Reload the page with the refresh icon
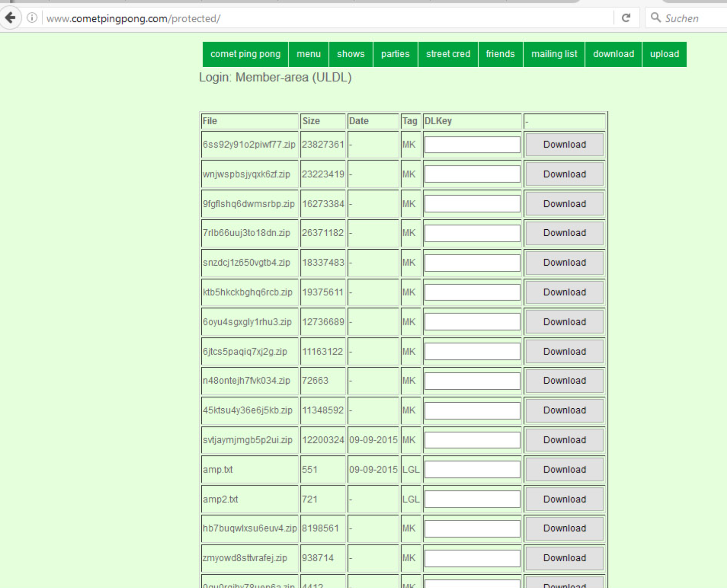The image size is (727, 588). 626,18
